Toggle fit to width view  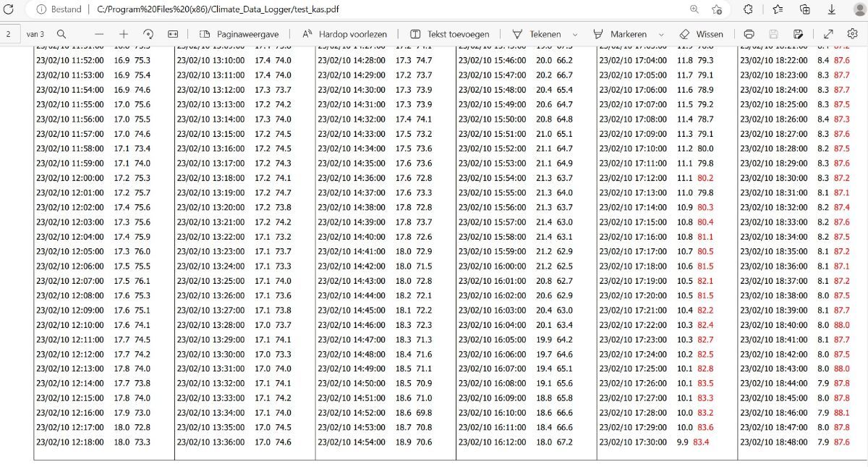click(173, 34)
